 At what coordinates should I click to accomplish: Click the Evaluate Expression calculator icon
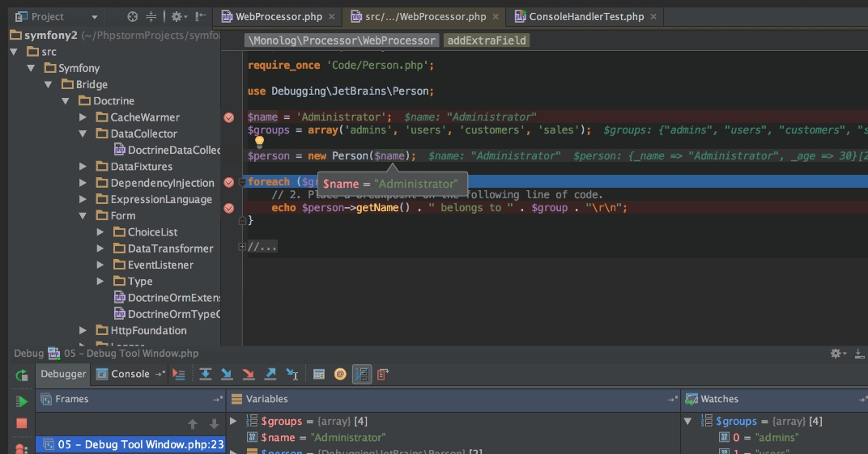point(319,375)
